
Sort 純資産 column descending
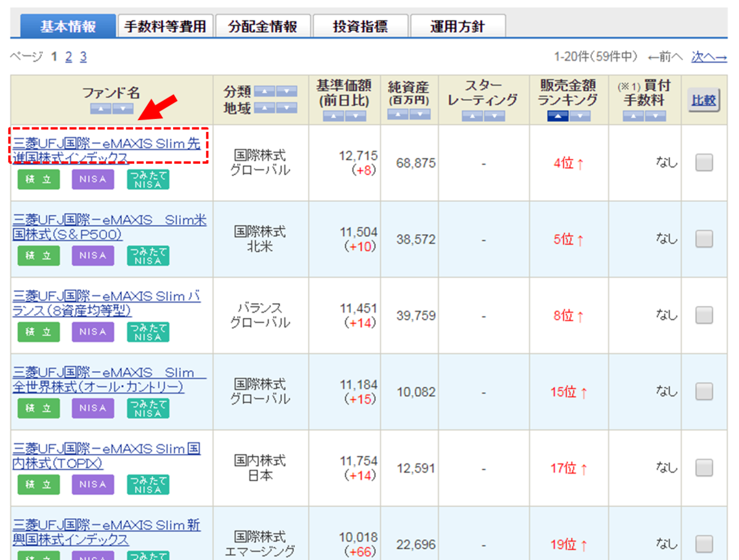[420, 114]
